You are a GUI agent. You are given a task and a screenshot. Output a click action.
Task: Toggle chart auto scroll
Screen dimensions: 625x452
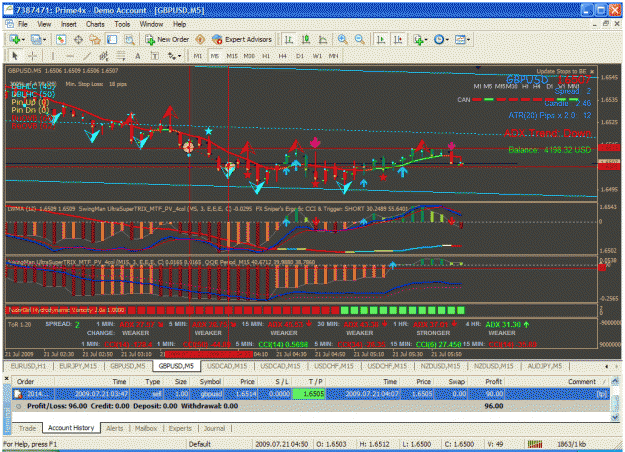[x=381, y=39]
